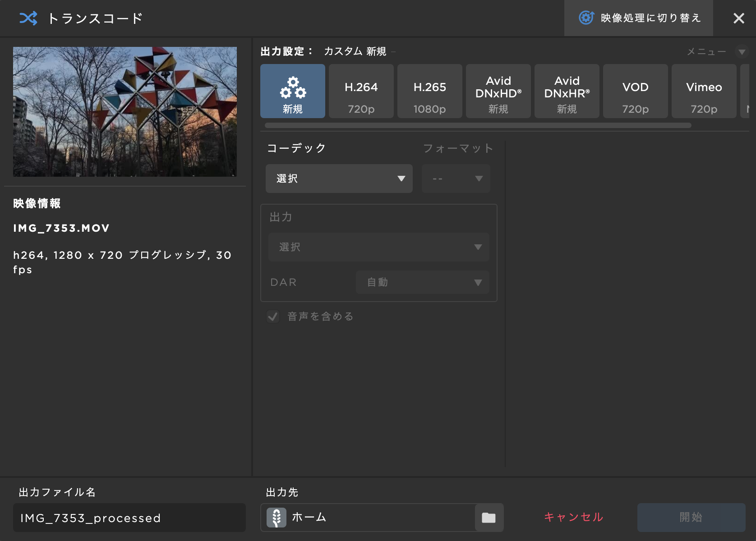756x541 pixels.
Task: Select the Vimeo 720p preset
Action: click(704, 91)
